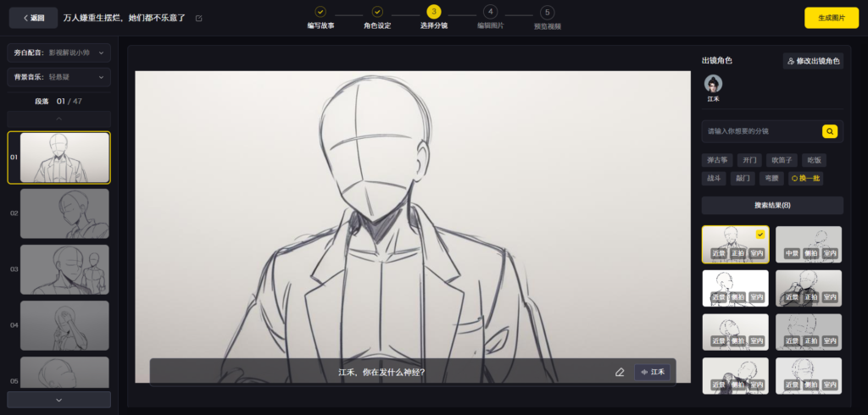Image resolution: width=868 pixels, height=415 pixels.
Task: Click 换一批 refresh suggestions
Action: [x=805, y=178]
